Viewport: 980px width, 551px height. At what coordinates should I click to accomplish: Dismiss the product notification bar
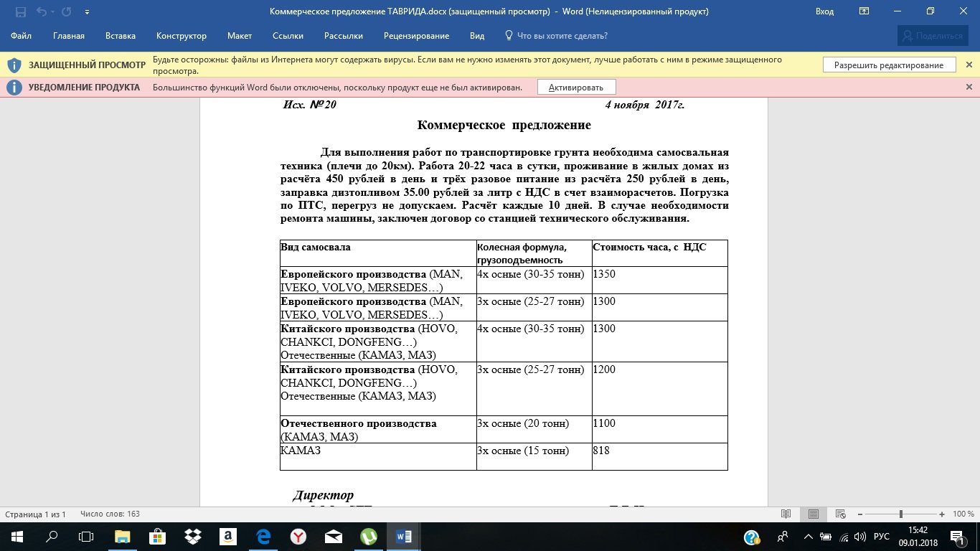tap(969, 88)
